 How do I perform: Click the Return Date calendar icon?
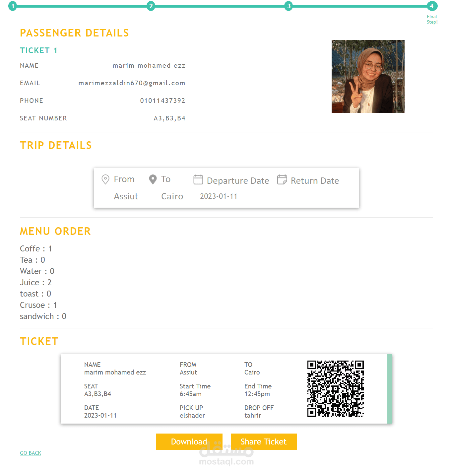pyautogui.click(x=282, y=179)
